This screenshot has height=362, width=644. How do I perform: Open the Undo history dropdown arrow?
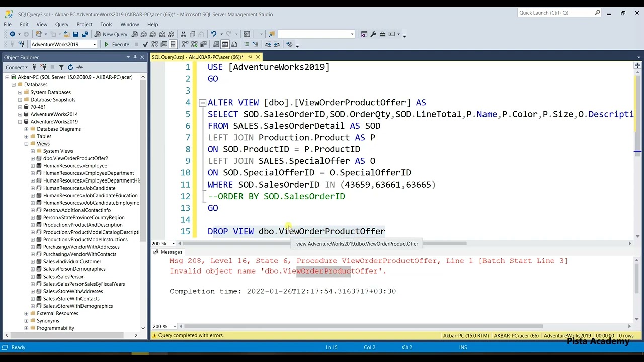[x=221, y=34]
